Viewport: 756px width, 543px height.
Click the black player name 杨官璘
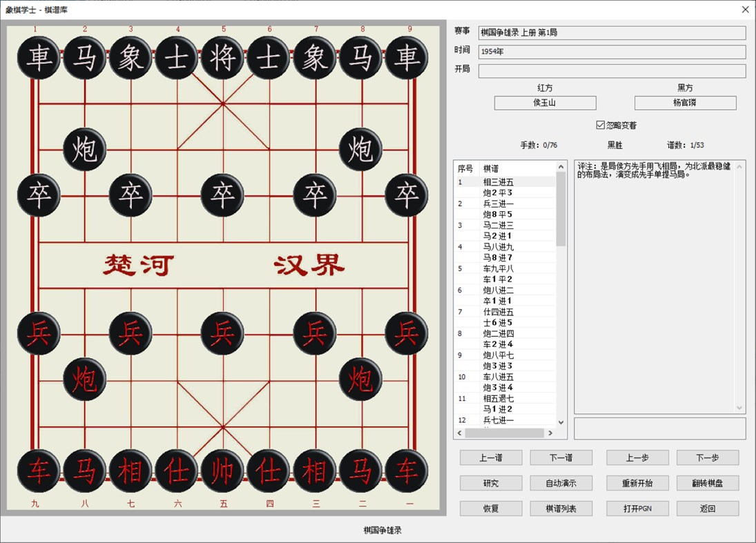[685, 102]
